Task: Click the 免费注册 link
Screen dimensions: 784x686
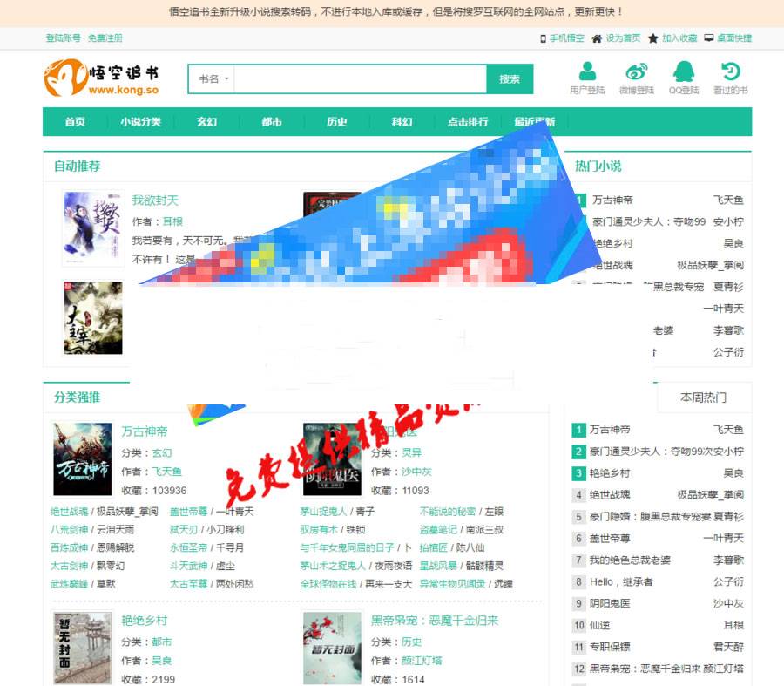Action: 105,38
